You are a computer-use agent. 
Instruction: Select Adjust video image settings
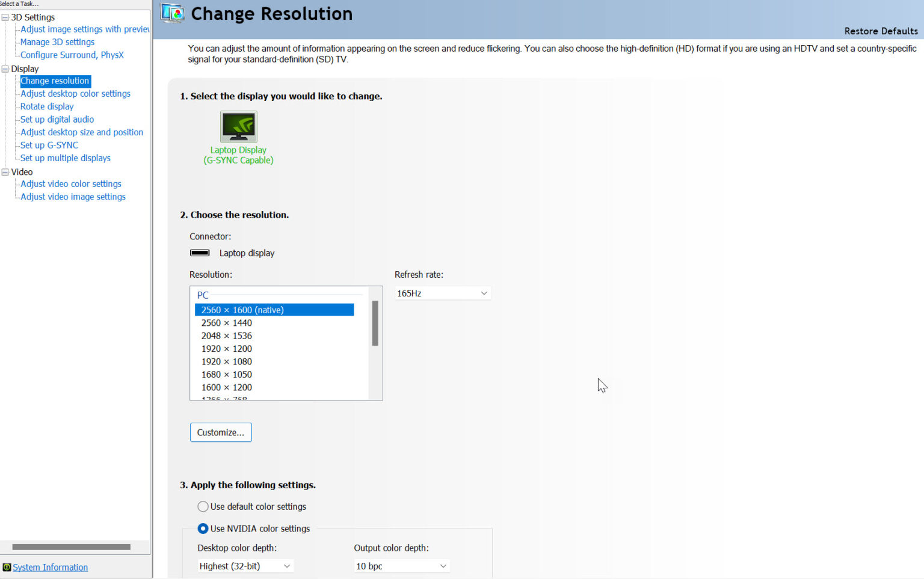[72, 197]
